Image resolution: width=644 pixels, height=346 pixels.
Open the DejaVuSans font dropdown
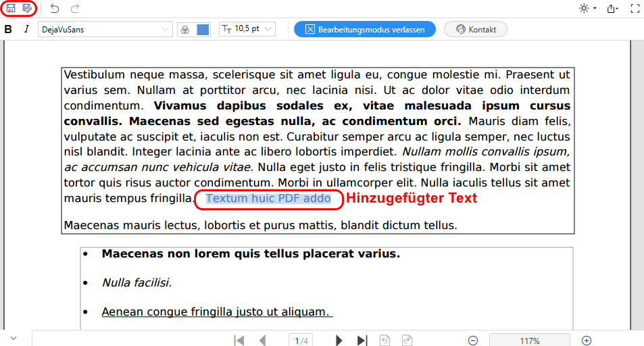[x=105, y=29]
